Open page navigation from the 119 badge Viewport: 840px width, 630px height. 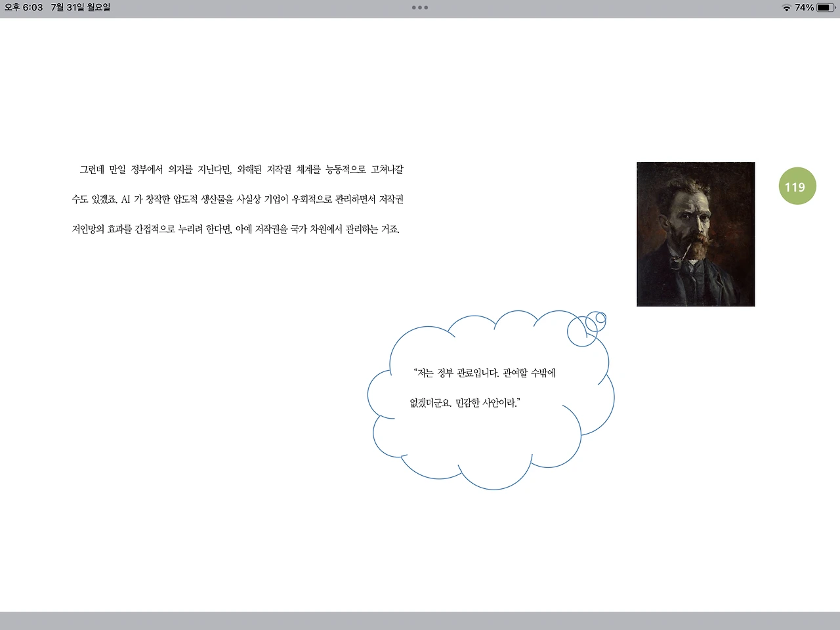pos(796,186)
